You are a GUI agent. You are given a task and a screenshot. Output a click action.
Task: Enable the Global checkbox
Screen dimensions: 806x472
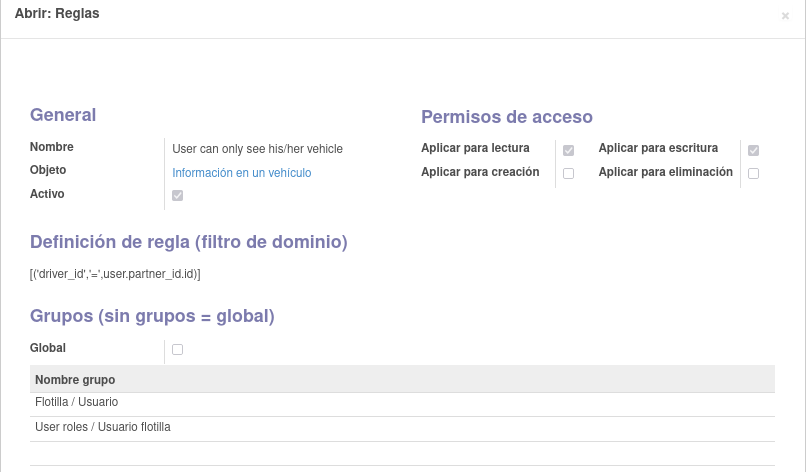177,350
